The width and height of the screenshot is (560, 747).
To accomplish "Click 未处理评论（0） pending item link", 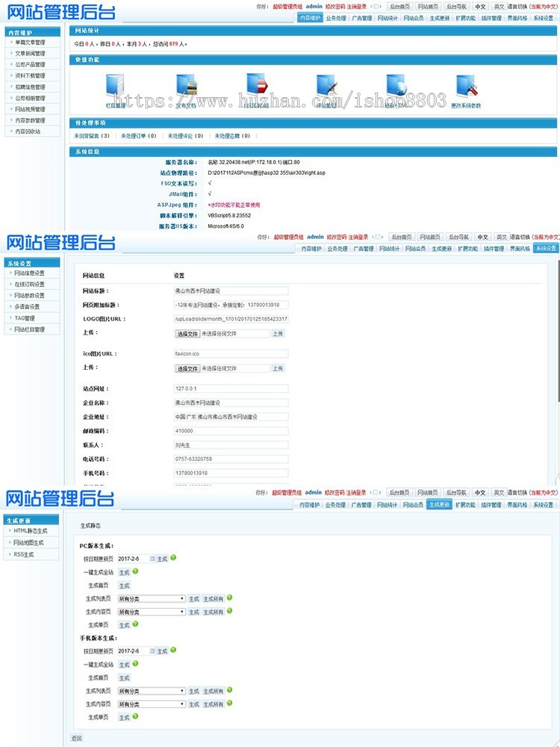I will click(x=185, y=136).
